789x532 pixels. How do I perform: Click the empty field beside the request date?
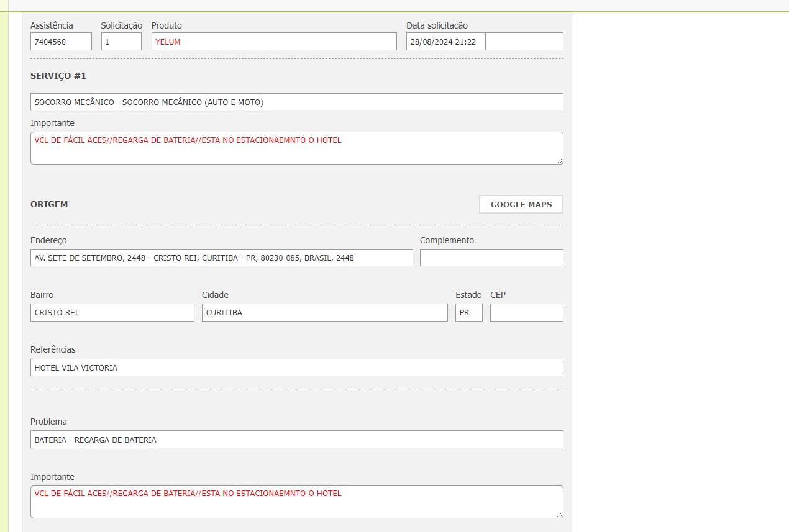(x=524, y=42)
